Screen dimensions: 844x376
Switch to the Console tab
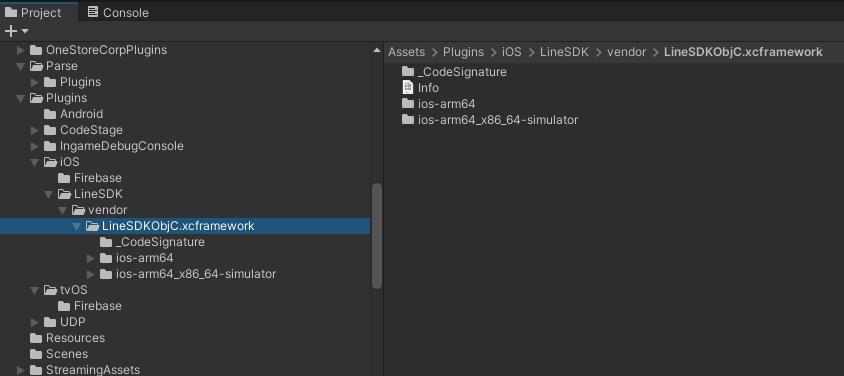(117, 12)
